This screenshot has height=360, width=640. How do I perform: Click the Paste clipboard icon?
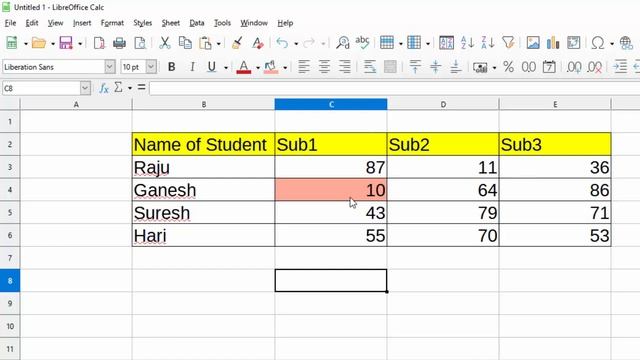coord(205,42)
